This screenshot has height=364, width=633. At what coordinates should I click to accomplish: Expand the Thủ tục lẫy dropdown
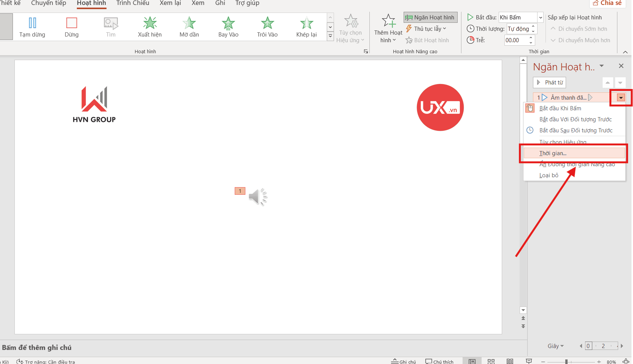(x=426, y=29)
